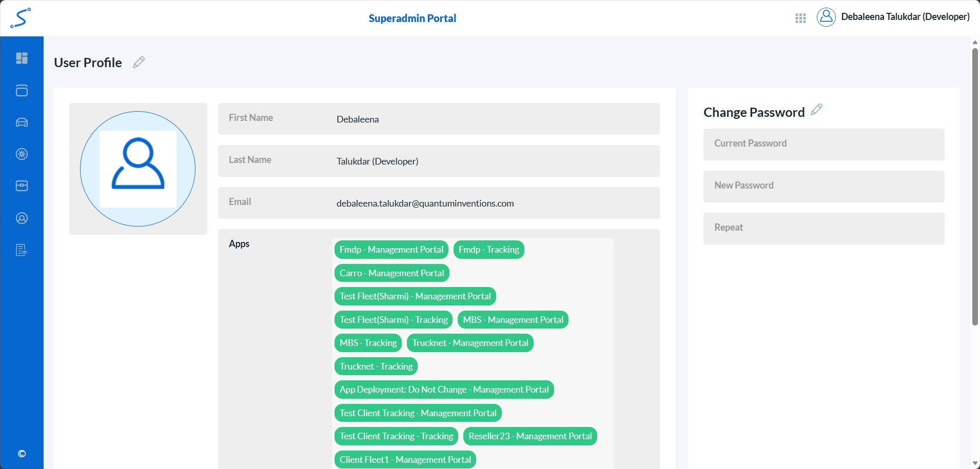Click the Repeat password field
980x469 pixels.
[x=824, y=229]
